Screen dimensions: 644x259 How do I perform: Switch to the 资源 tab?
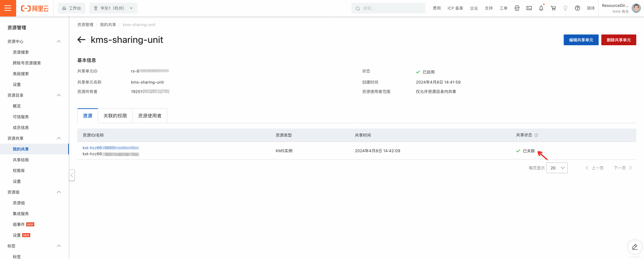pos(88,116)
